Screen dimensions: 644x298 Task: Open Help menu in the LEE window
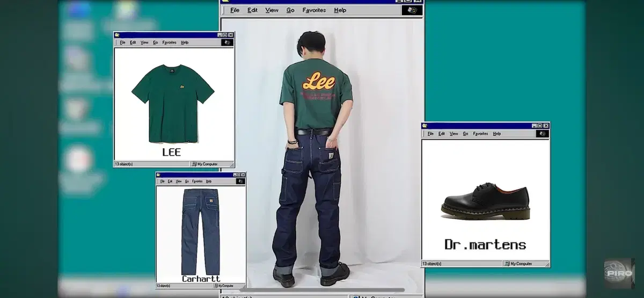tap(185, 42)
